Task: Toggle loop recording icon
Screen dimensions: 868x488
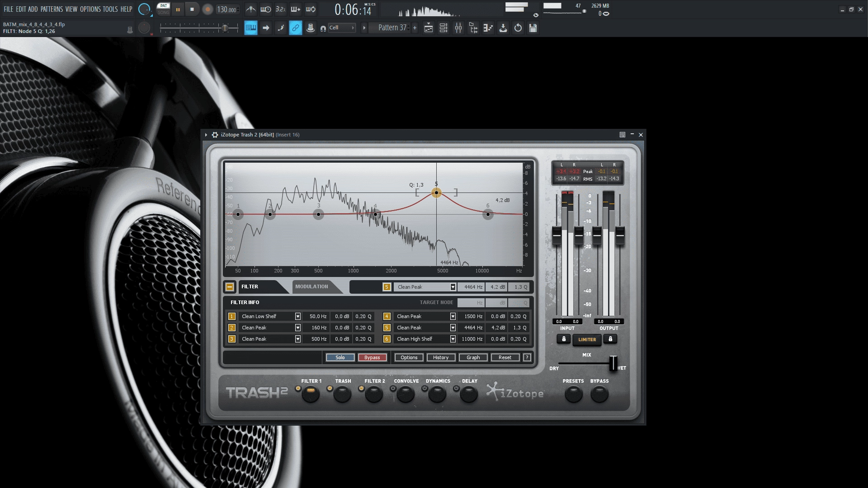Action: [311, 9]
